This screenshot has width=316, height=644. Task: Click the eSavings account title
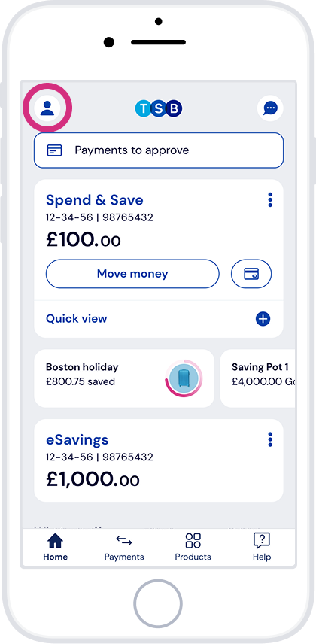tap(77, 440)
